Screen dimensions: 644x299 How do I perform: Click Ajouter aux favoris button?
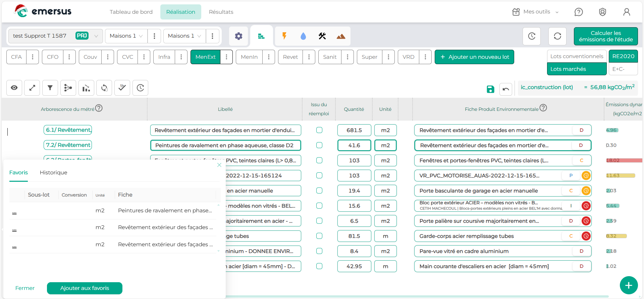pyautogui.click(x=85, y=288)
